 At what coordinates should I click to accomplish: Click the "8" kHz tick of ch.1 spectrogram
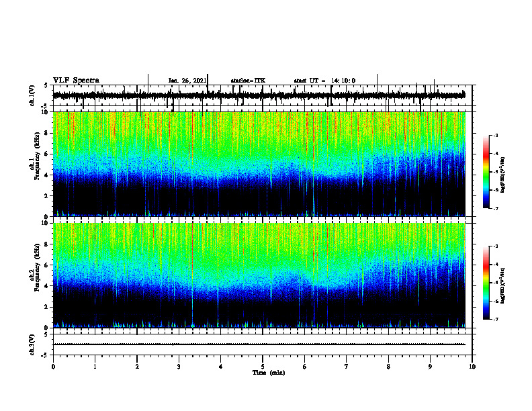click(x=47, y=133)
